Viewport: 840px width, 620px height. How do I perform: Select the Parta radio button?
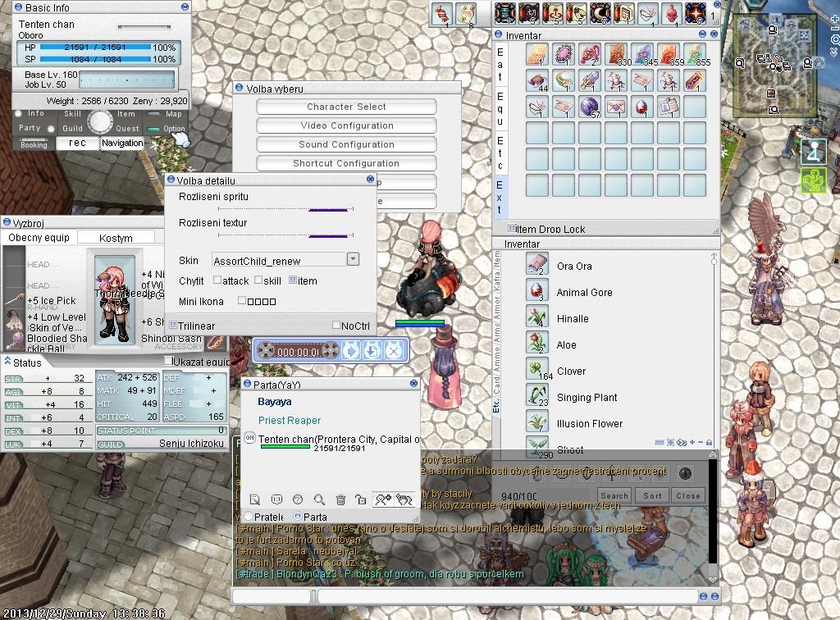click(x=298, y=517)
